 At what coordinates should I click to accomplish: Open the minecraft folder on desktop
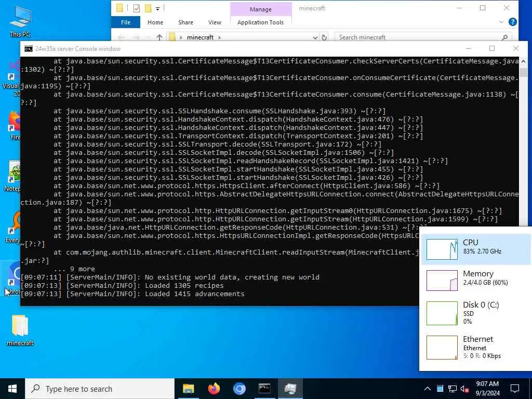(20, 330)
